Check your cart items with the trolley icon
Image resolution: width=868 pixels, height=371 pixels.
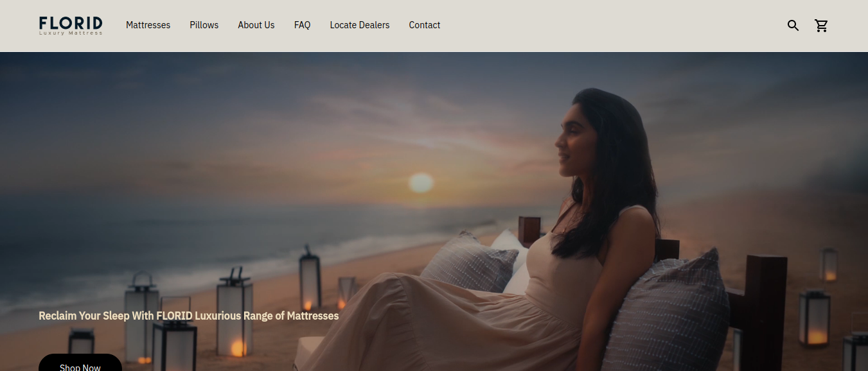point(820,25)
